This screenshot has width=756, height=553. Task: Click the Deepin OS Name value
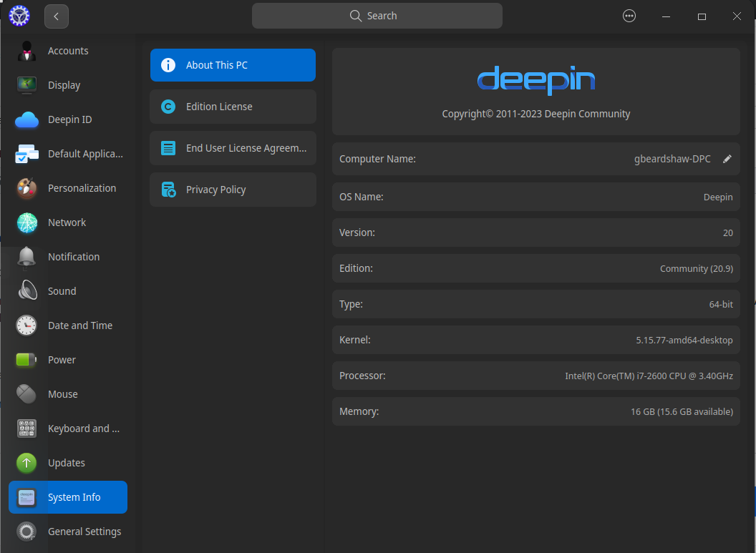[718, 197]
